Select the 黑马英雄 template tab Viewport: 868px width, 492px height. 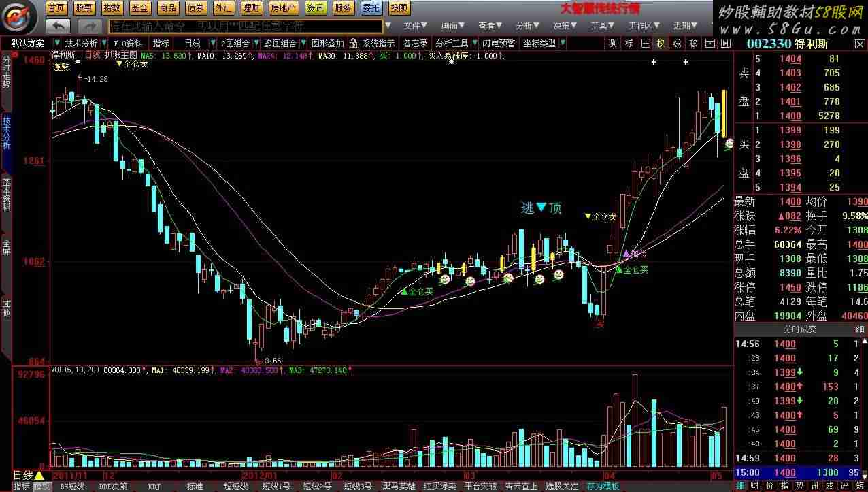click(399, 487)
